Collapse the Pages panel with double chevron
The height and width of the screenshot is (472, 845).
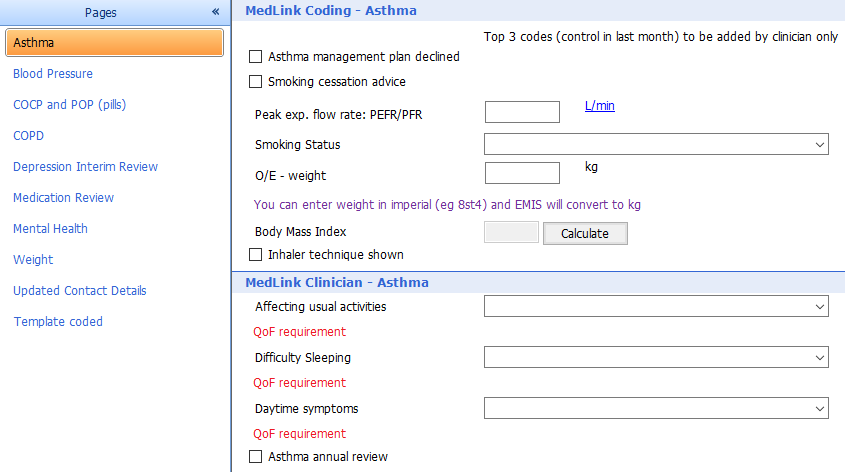(216, 12)
